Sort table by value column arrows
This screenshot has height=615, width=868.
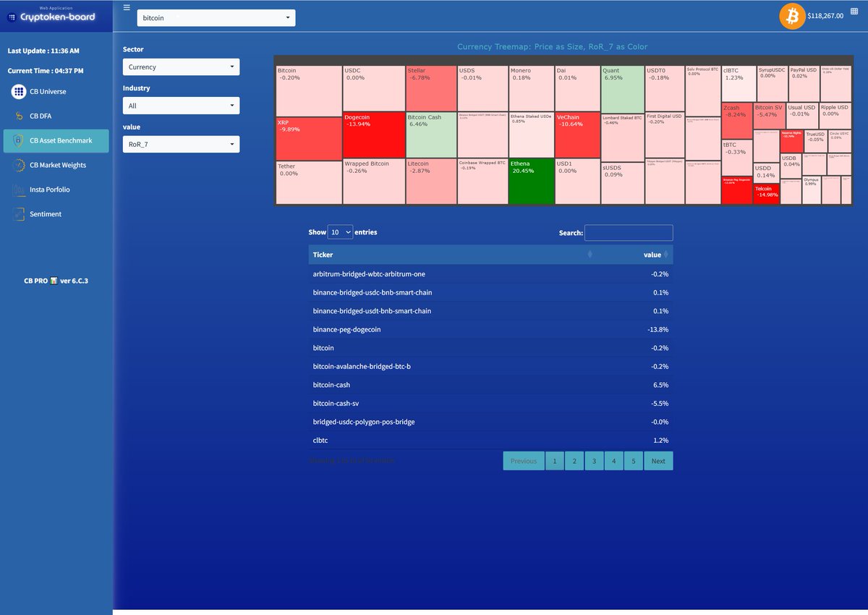click(x=665, y=254)
